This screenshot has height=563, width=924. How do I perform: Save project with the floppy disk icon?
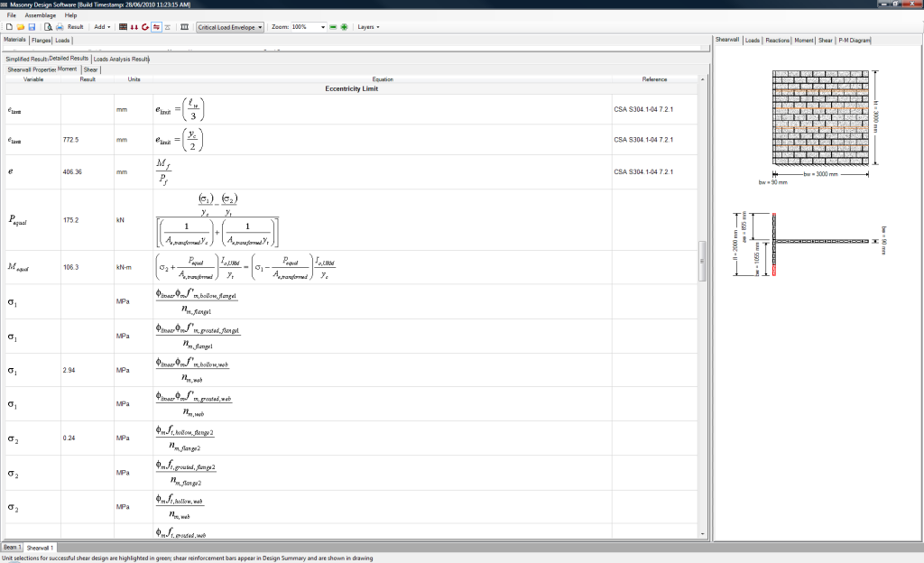(32, 27)
